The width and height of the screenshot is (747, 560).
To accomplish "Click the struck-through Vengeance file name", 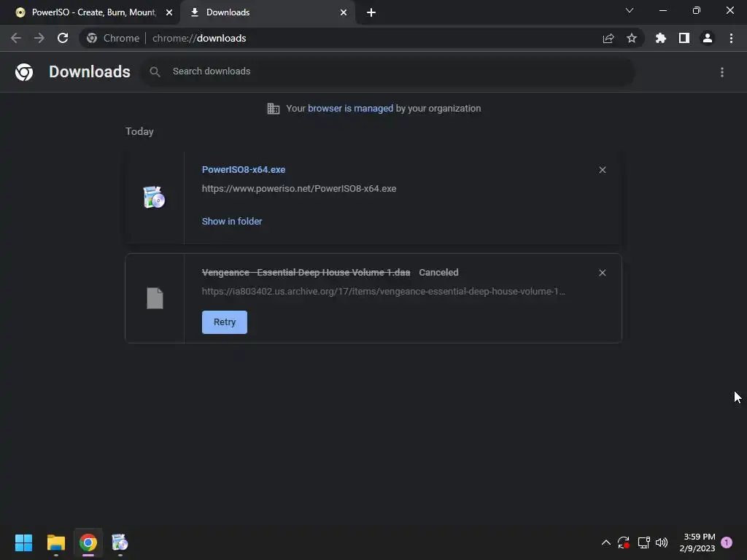I will tap(306, 273).
